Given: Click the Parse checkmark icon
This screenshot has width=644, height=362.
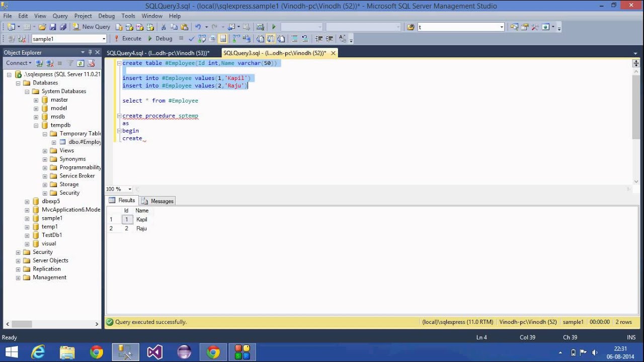Looking at the screenshot, I should (192, 38).
